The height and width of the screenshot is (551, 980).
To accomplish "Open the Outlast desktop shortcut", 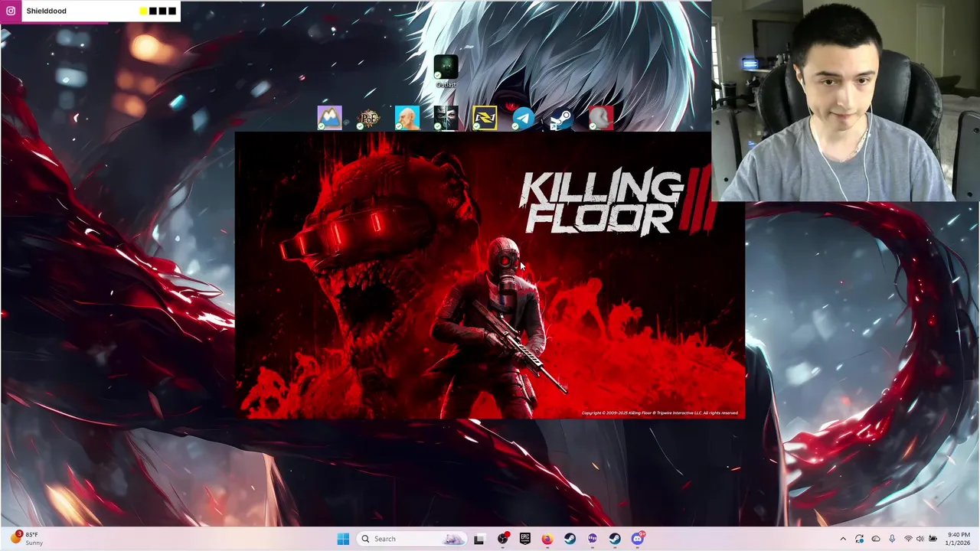I will (x=446, y=70).
